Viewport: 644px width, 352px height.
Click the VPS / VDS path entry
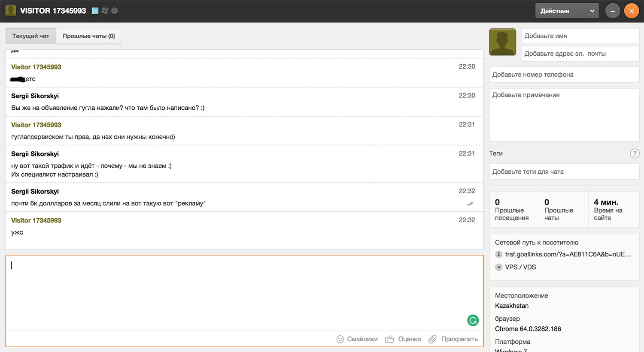point(520,267)
